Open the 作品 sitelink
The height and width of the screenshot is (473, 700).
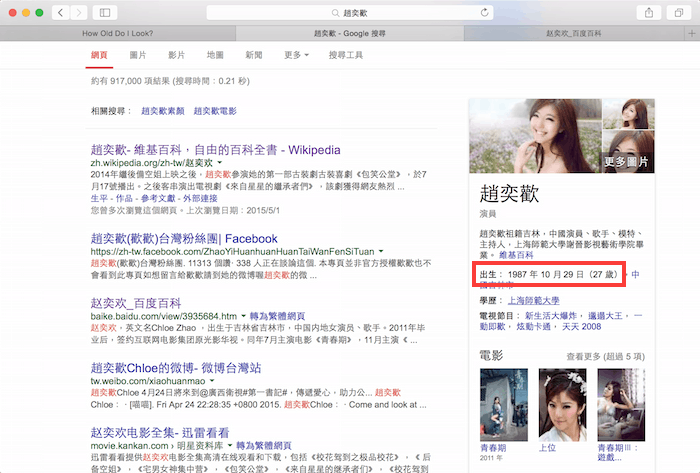pyautogui.click(x=124, y=198)
